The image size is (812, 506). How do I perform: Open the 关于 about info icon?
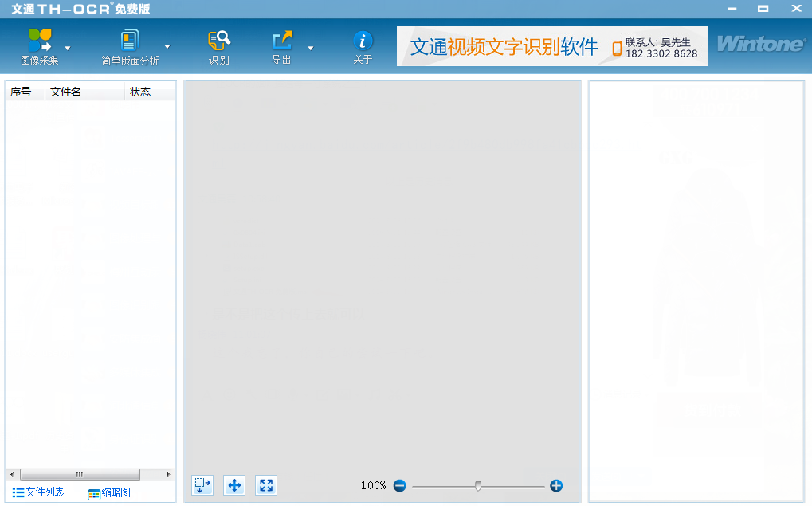(363, 41)
